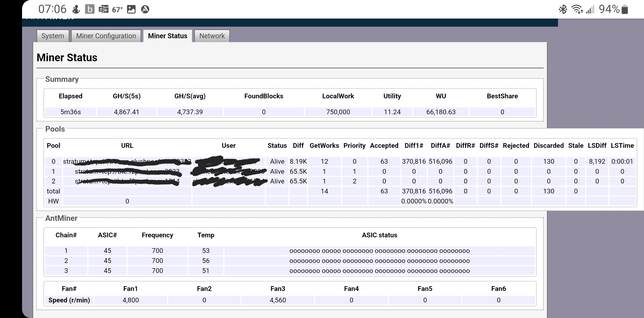Click the Accepted column header in Pools

point(384,145)
